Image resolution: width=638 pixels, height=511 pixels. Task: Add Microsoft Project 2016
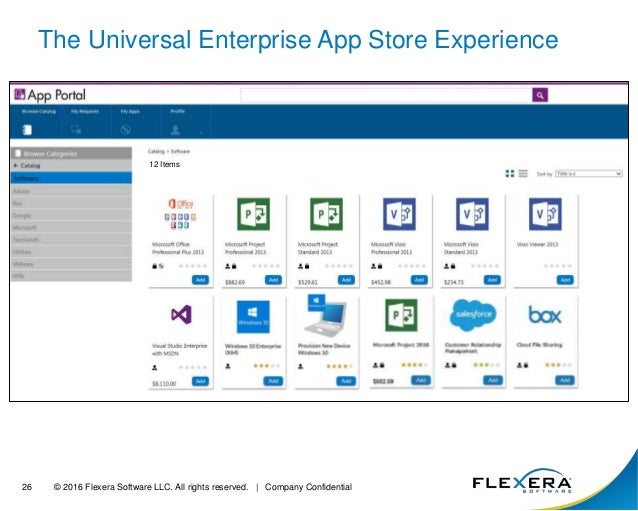(x=421, y=380)
